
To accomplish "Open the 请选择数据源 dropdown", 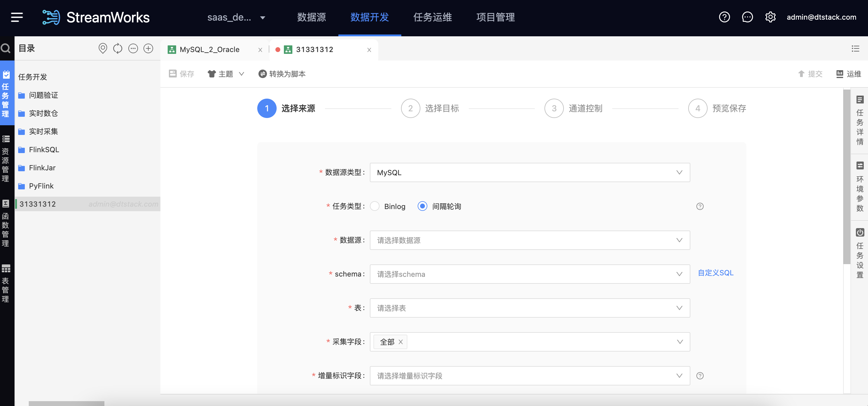I will click(530, 240).
